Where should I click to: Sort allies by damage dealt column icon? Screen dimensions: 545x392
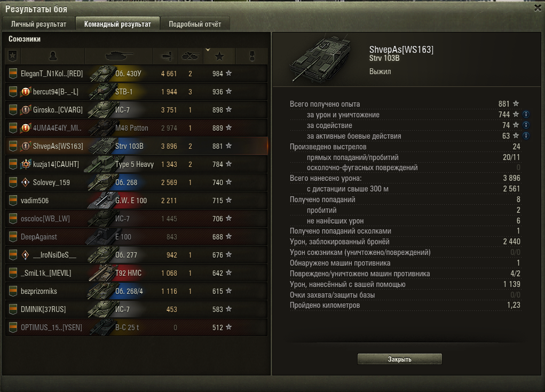(166, 56)
